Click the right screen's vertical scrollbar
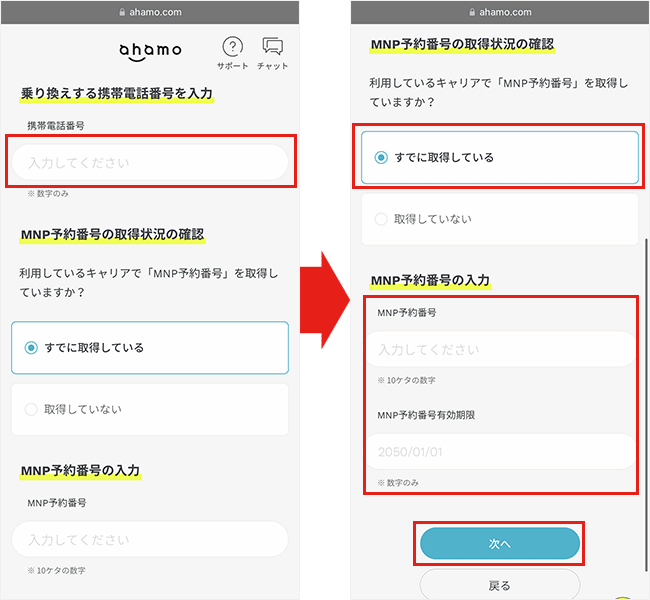Image resolution: width=650 pixels, height=600 pixels. [646, 404]
